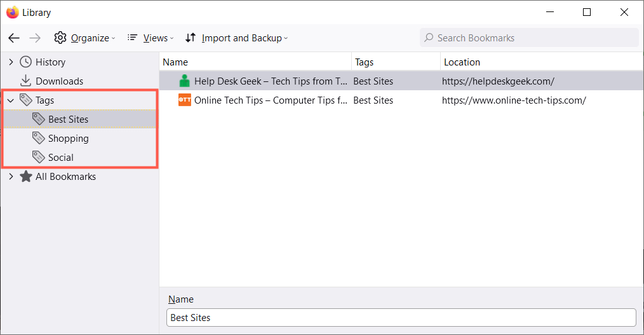Click the back arrow in the toolbar
The width and height of the screenshot is (644, 335).
(14, 38)
